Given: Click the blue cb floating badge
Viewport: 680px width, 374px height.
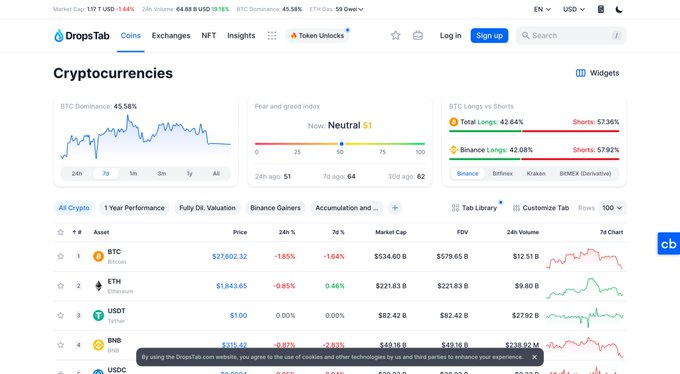Looking at the screenshot, I should coord(669,243).
